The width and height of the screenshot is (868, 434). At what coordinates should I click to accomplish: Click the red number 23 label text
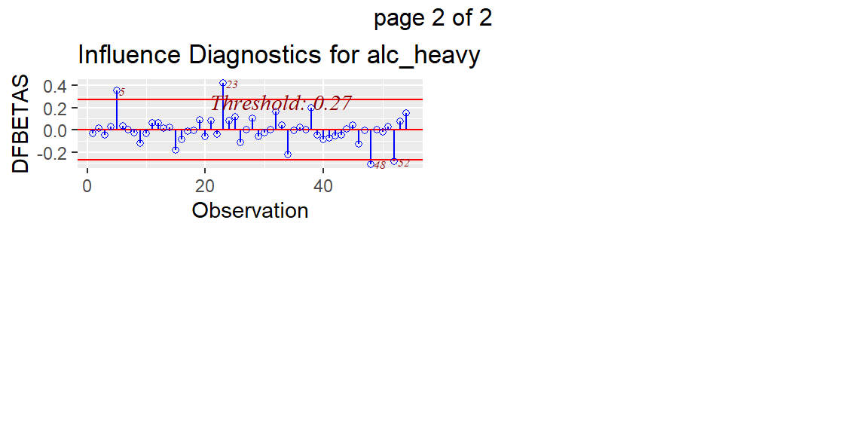pyautogui.click(x=231, y=84)
